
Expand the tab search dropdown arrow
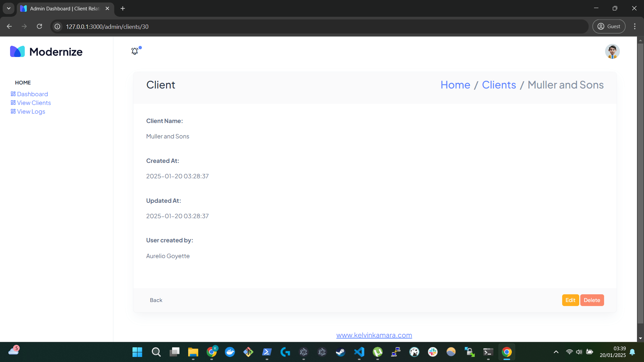click(x=9, y=8)
